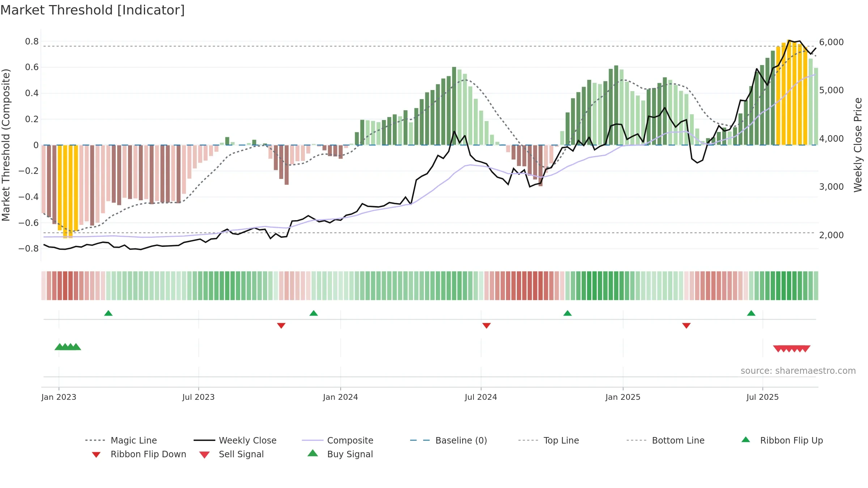Toggle the Top Line legend entry
The image size is (868, 488).
coord(548,440)
